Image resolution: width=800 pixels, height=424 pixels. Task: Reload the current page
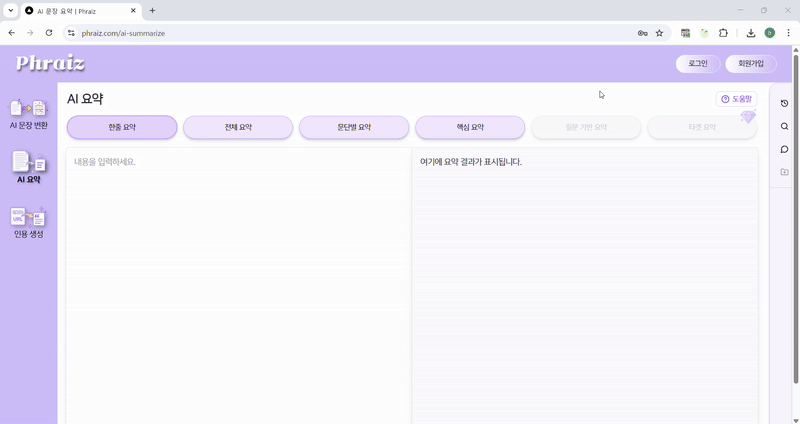tap(49, 33)
